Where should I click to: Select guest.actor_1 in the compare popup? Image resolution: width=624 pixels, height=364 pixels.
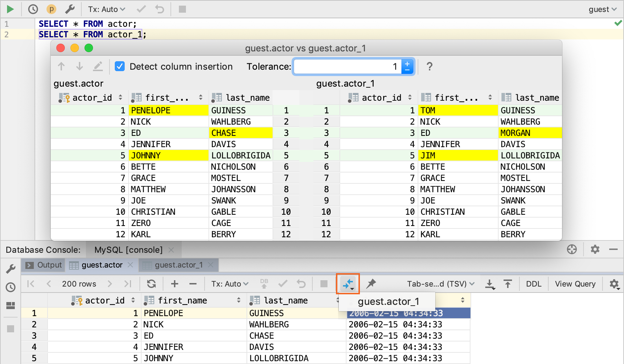pyautogui.click(x=388, y=302)
